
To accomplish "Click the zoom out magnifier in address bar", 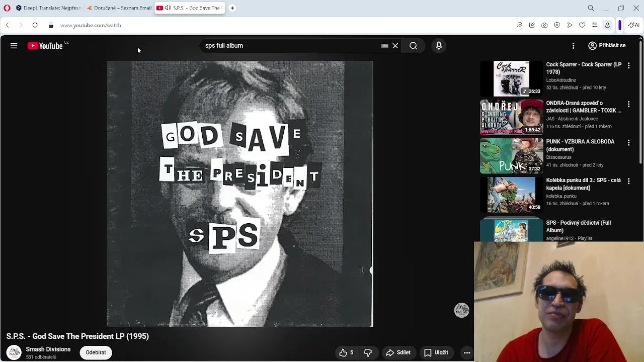I will pyautogui.click(x=519, y=25).
